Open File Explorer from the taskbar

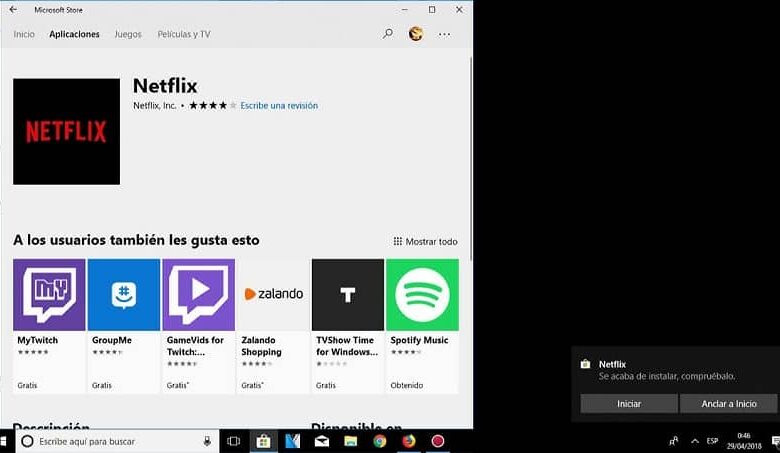click(x=351, y=441)
